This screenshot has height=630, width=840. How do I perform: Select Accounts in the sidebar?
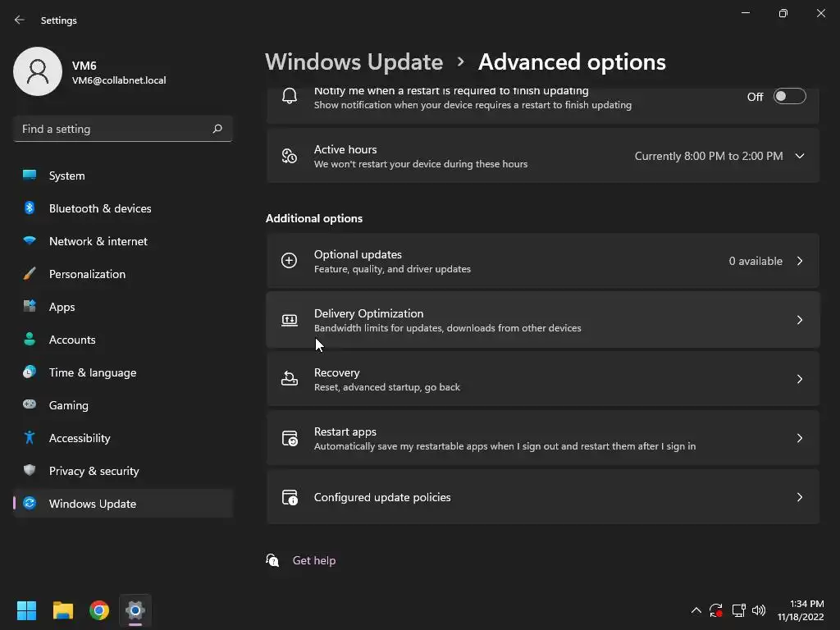pos(123,340)
